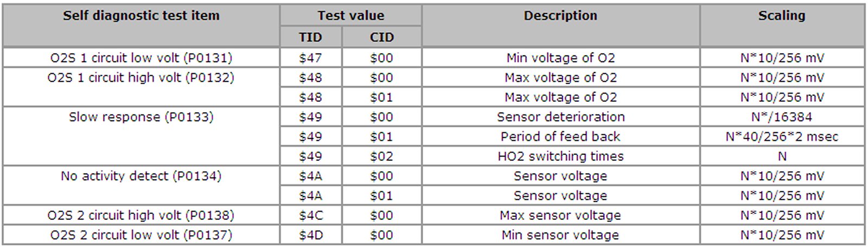This screenshot has width=868, height=247.
Task: Click the 'Slow response (P0133)' test item
Action: pos(141,117)
